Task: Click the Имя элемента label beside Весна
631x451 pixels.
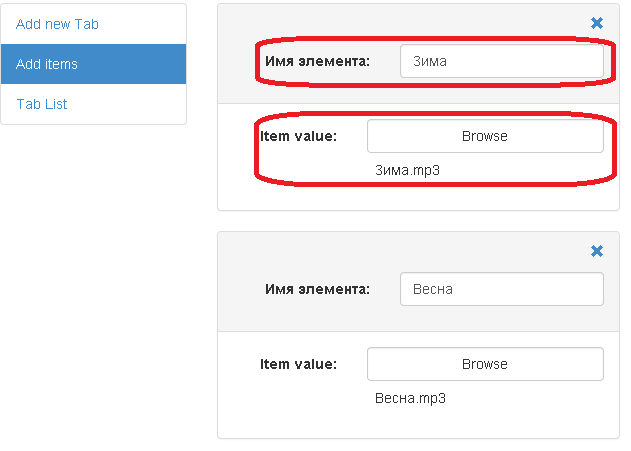Action: [317, 289]
